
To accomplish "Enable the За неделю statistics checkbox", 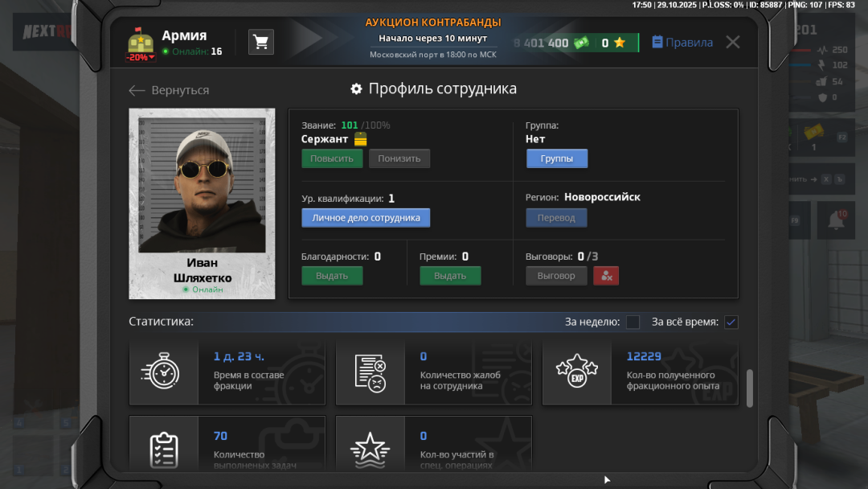I will [633, 322].
